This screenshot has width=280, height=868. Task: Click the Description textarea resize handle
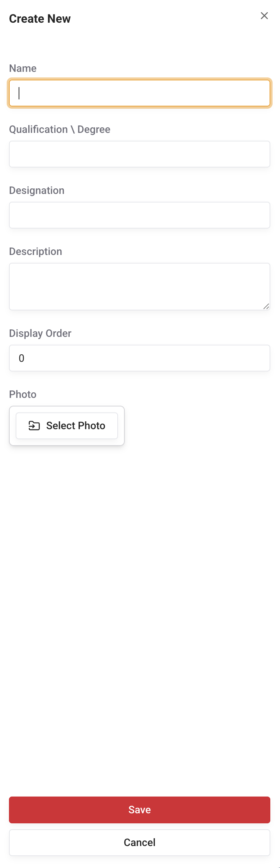pyautogui.click(x=266, y=306)
